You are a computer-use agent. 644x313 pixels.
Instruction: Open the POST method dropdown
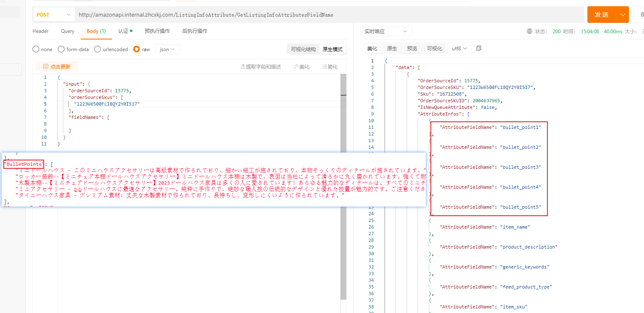54,15
